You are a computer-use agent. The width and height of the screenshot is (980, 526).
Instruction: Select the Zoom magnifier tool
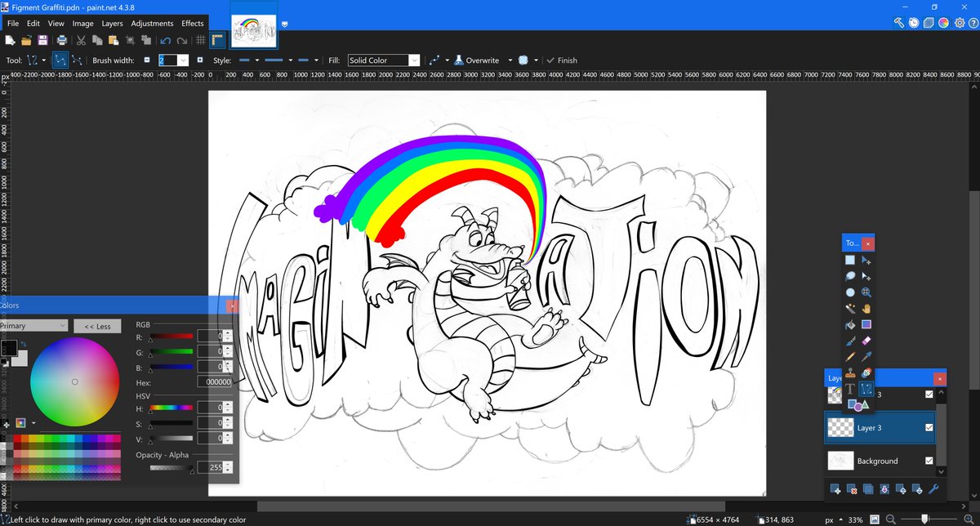pos(866,292)
